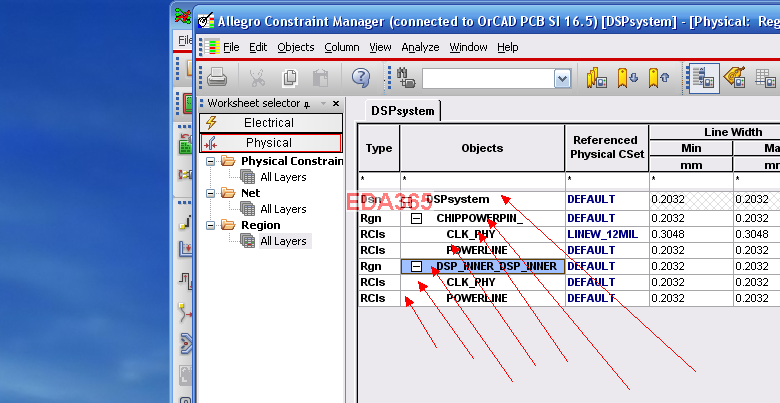Click the grid table icon in toolbar
Screen dimensions: 780x403
coord(766,78)
